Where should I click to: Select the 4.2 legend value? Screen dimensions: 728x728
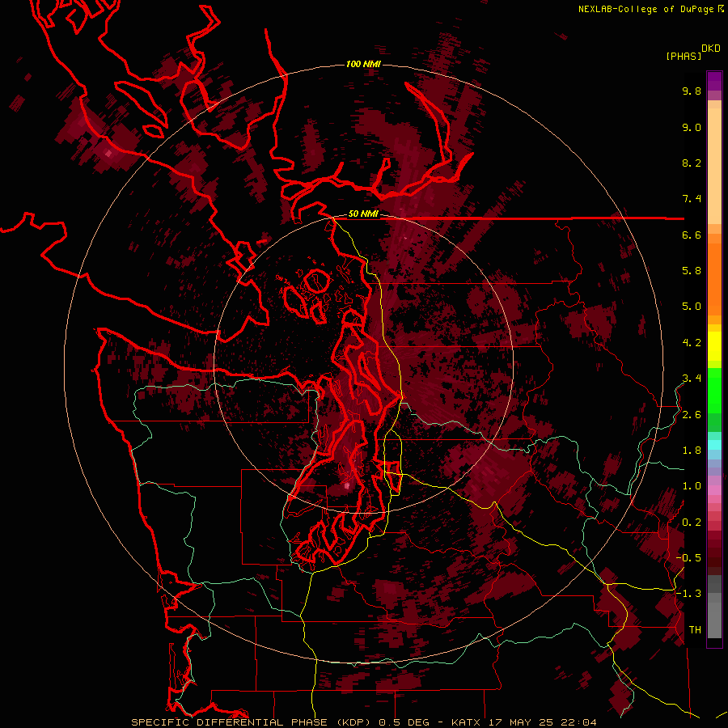(x=692, y=343)
